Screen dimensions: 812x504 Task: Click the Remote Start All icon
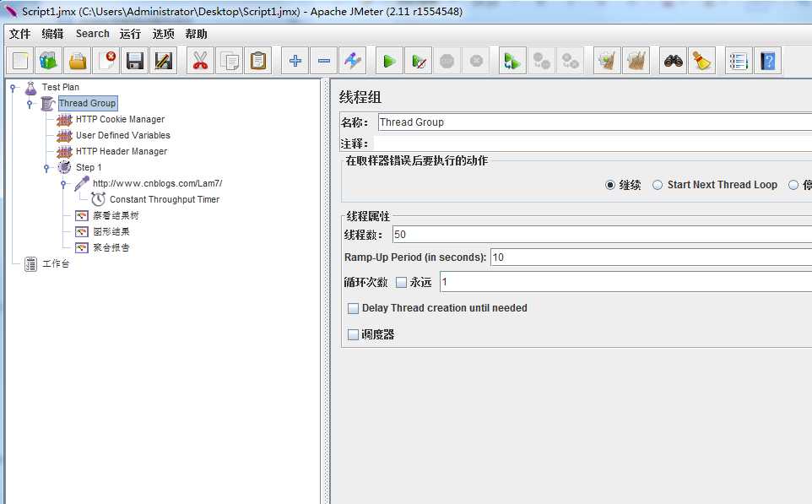tap(512, 61)
